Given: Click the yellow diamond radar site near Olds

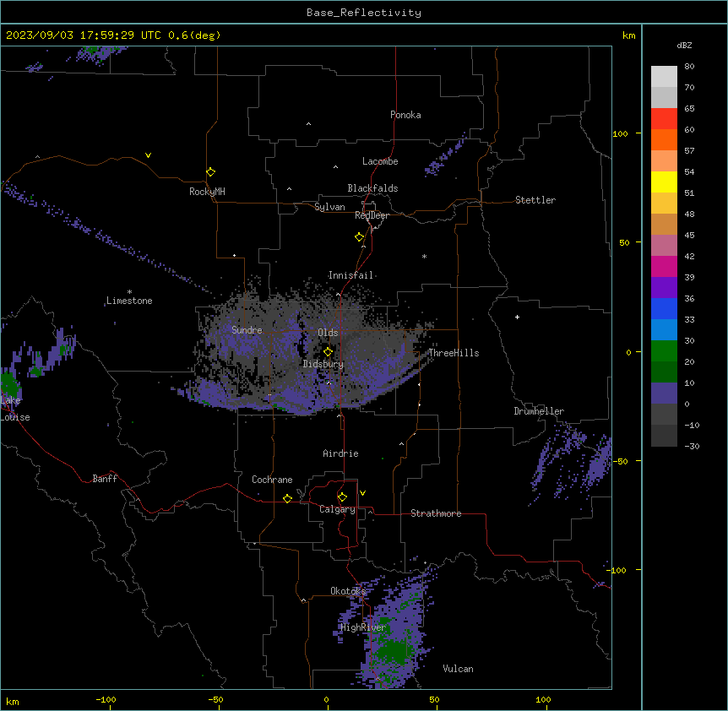Looking at the screenshot, I should 329,352.
